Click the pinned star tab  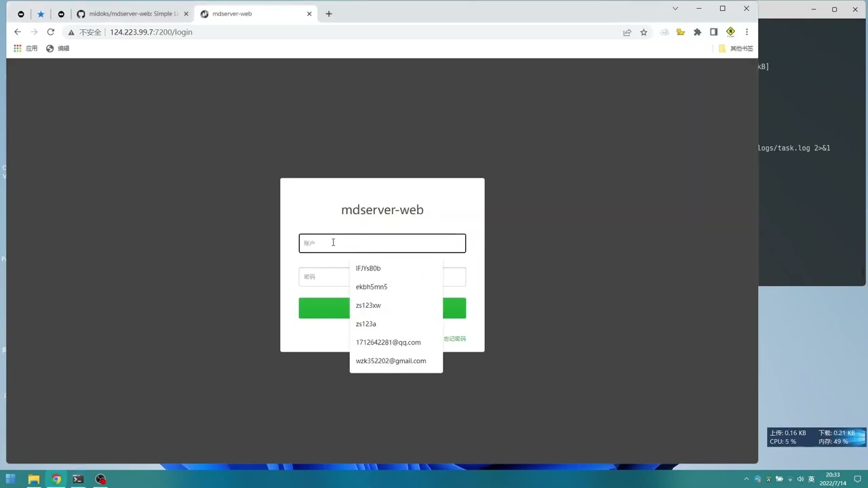tap(41, 14)
